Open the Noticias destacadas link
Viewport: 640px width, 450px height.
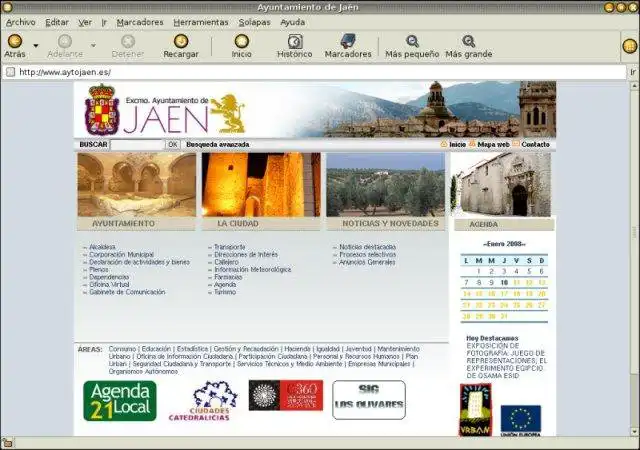[367, 247]
